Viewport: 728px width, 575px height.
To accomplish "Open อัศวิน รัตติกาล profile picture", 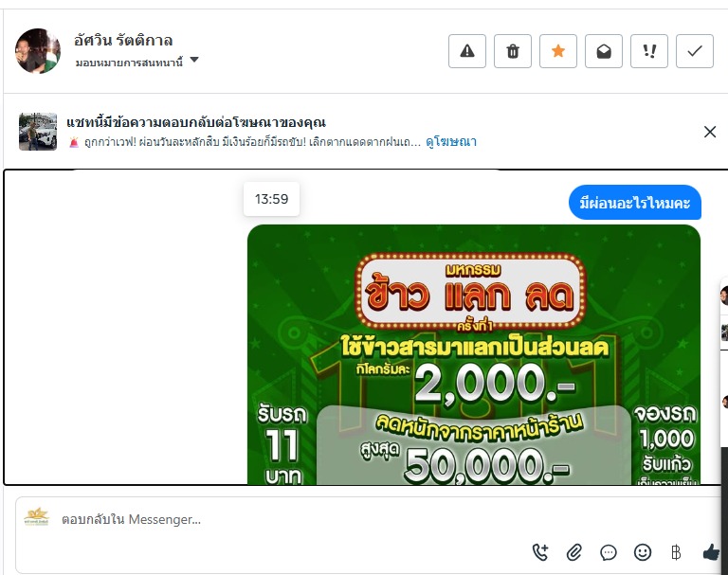I will pos(38,51).
